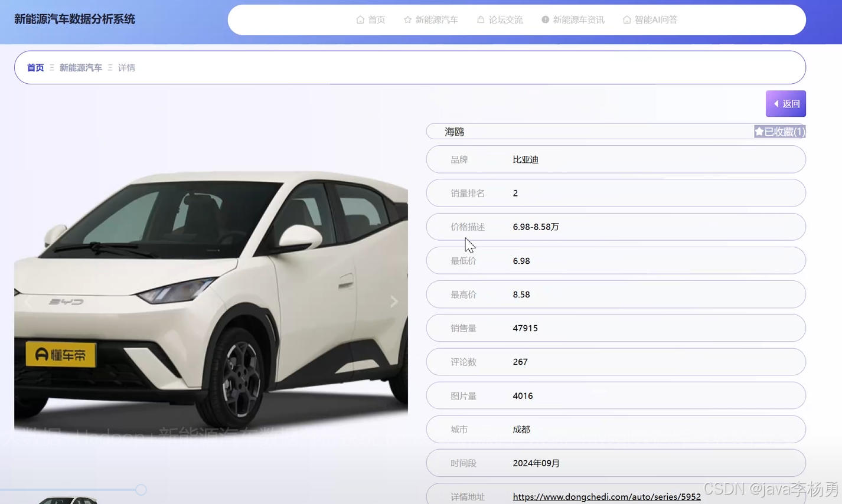
Task: Click the 最低价 value 6.98
Action: 521,261
